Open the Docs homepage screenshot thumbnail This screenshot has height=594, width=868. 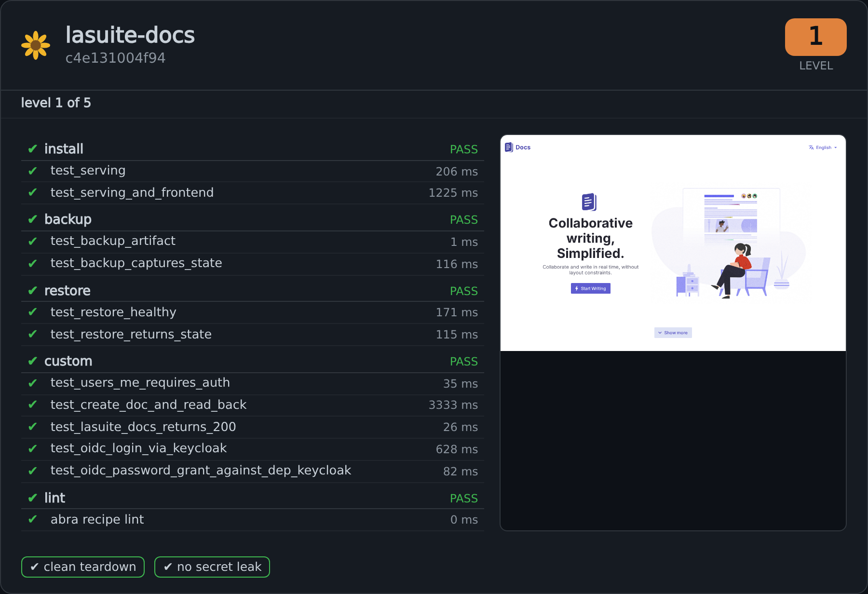[x=673, y=243]
